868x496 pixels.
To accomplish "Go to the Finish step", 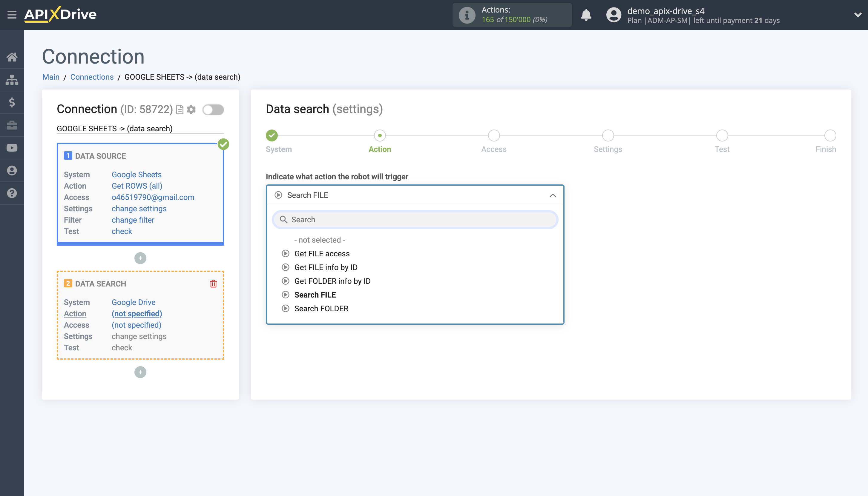I will point(830,135).
